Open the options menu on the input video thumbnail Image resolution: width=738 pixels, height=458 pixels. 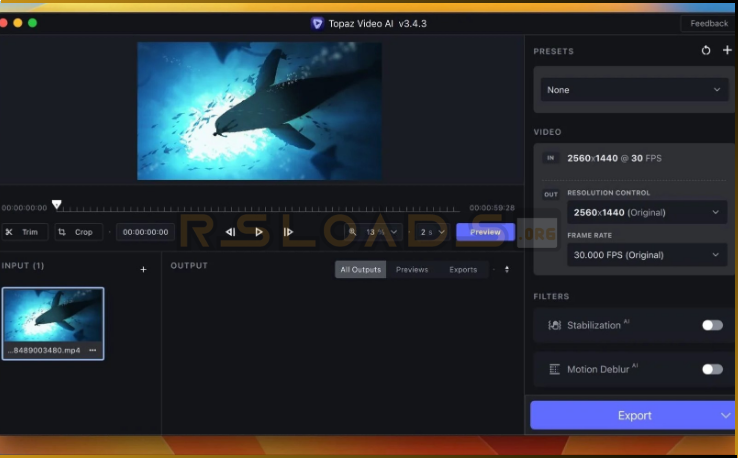point(93,350)
